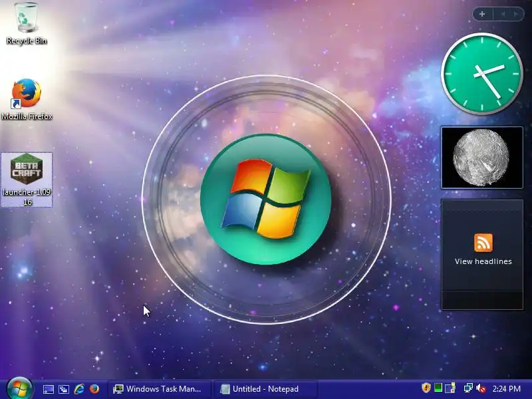Click the muted volume tray icon
Viewport: 532px width, 399px height.
[481, 388]
